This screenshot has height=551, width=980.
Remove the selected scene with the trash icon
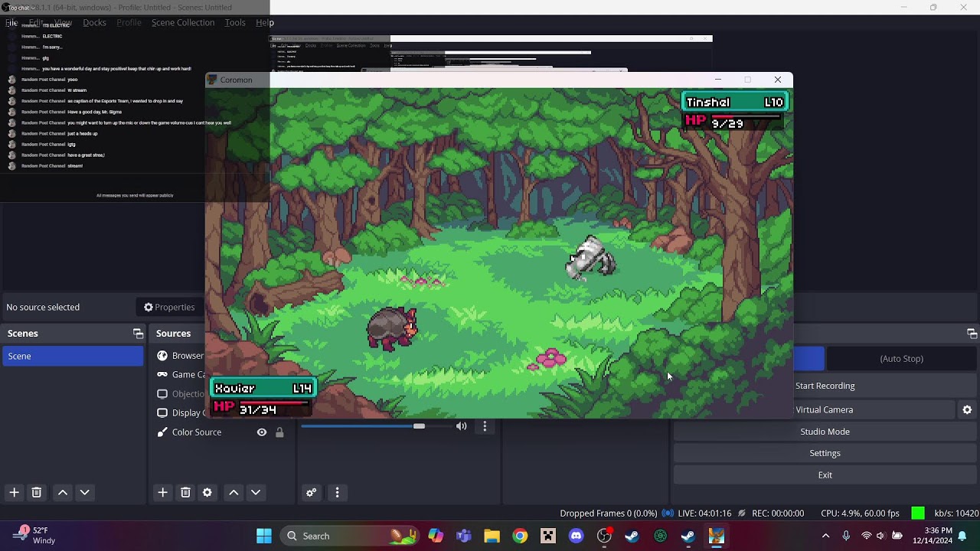[36, 493]
